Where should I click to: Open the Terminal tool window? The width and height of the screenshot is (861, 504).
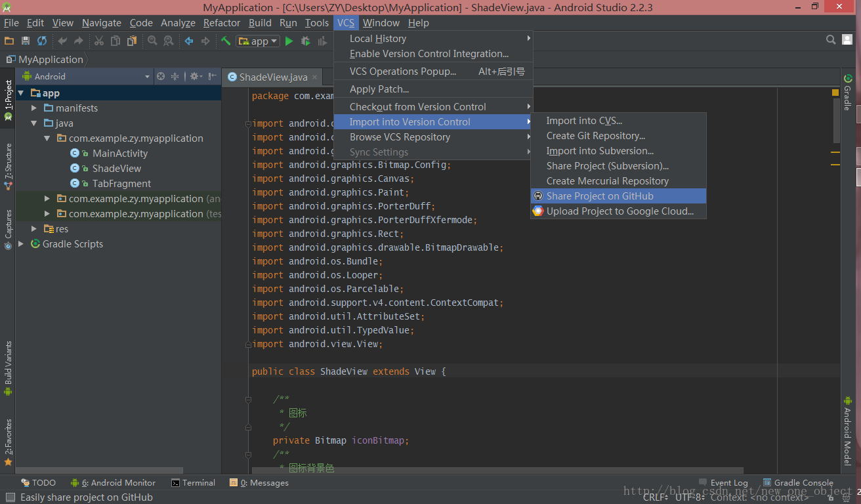coord(193,483)
